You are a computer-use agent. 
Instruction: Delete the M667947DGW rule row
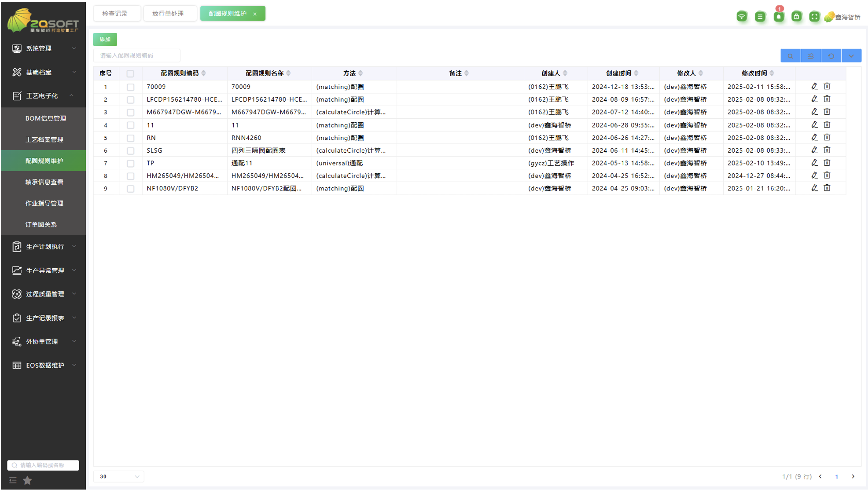[x=827, y=112]
